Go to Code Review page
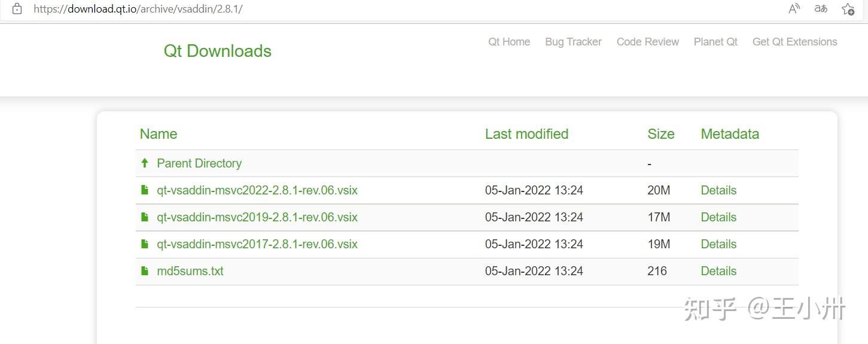This screenshot has height=344, width=868. click(x=648, y=42)
